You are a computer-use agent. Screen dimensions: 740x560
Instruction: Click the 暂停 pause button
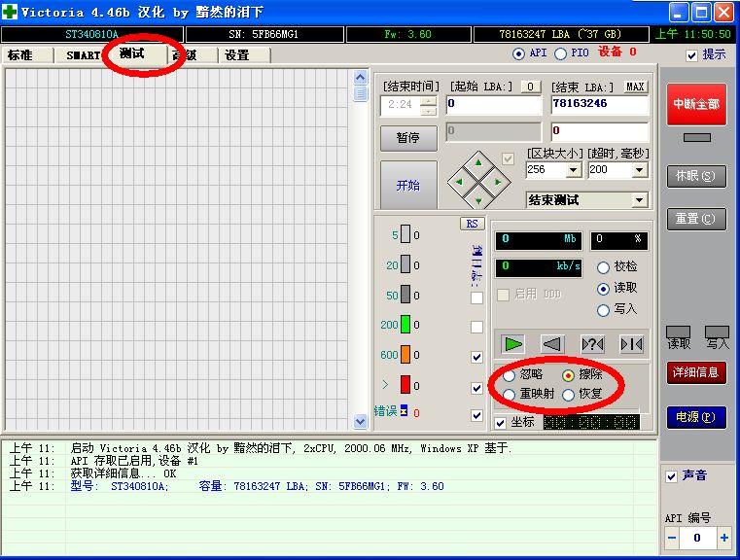[408, 138]
